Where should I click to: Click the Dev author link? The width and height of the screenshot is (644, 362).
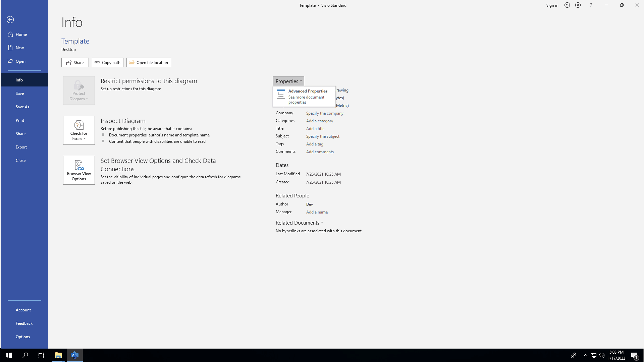point(310,204)
